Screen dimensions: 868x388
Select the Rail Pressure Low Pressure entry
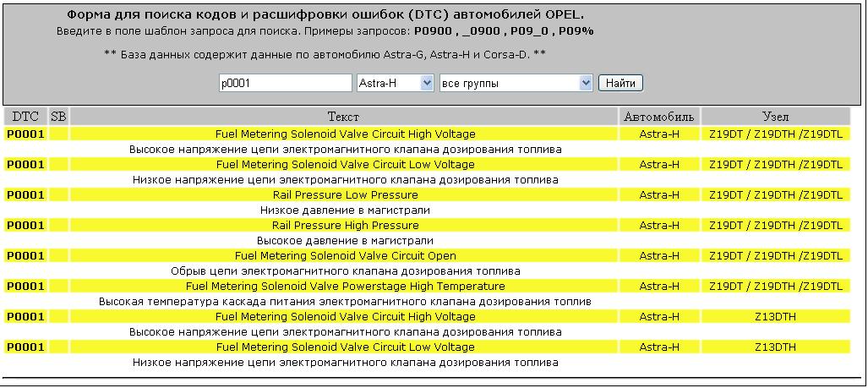click(x=345, y=195)
